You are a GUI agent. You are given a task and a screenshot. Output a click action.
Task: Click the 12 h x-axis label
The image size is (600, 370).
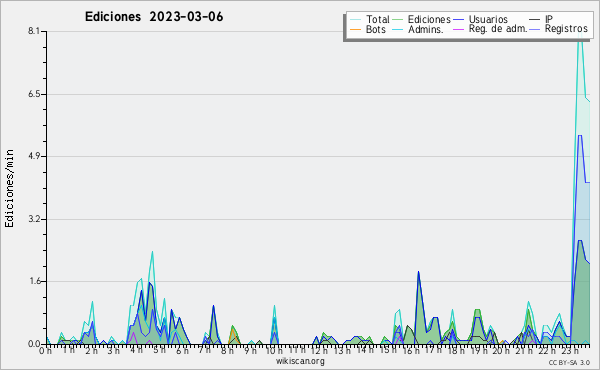[x=319, y=350]
